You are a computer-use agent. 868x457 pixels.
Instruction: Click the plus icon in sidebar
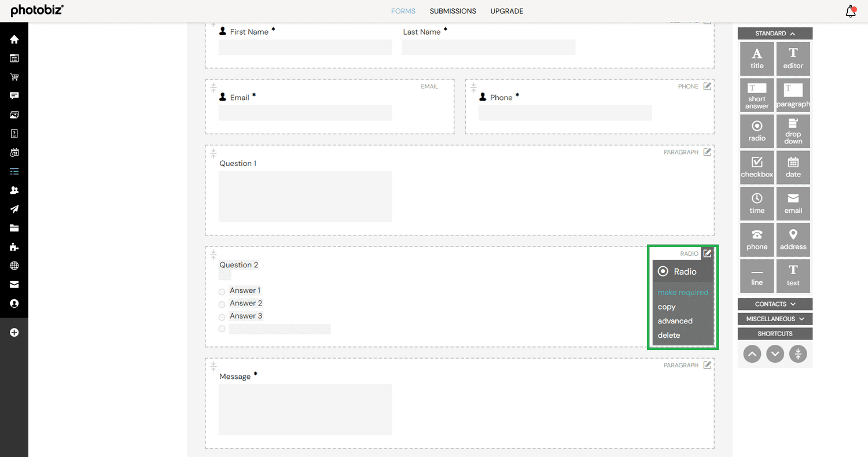tap(14, 333)
